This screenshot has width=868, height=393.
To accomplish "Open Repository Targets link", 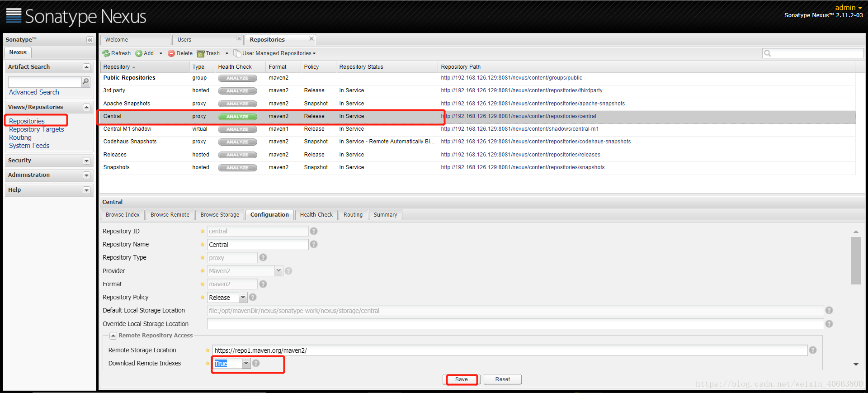I will click(x=37, y=129).
